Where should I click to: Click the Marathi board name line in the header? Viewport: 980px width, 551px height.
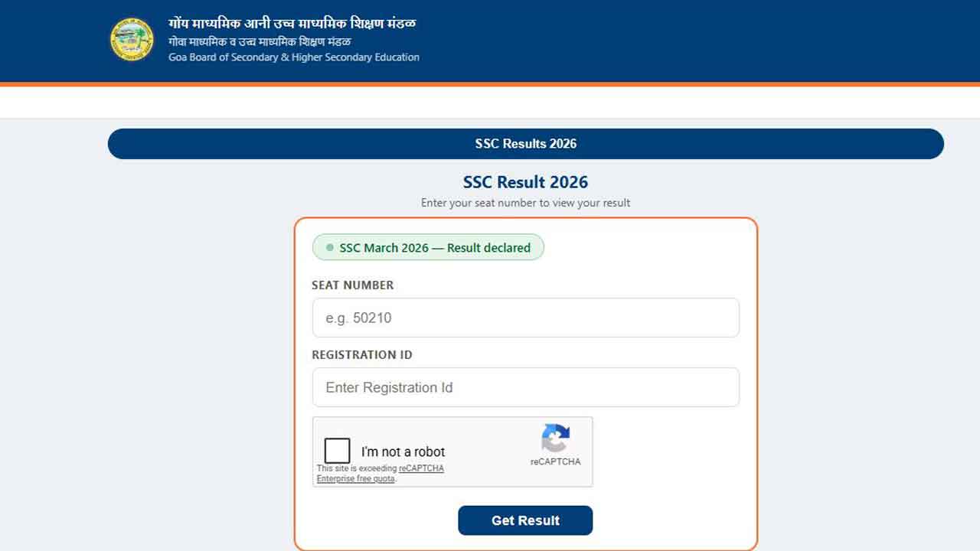pos(260,41)
